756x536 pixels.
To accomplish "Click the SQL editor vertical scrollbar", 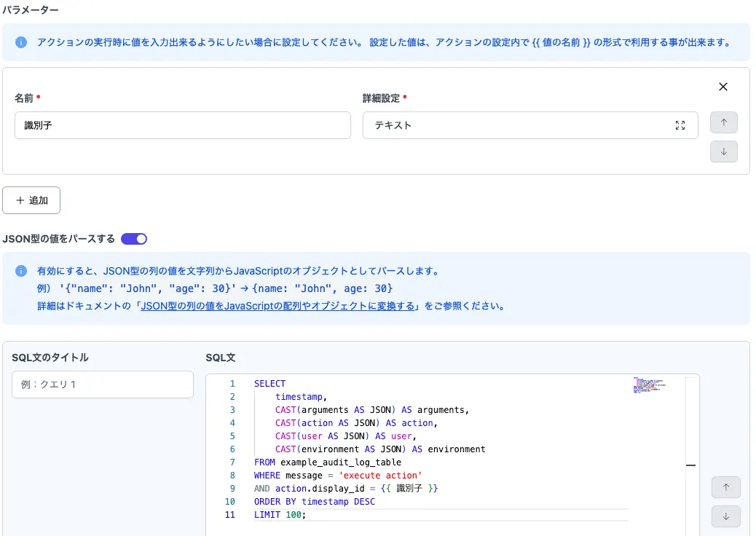I will pyautogui.click(x=690, y=455).
